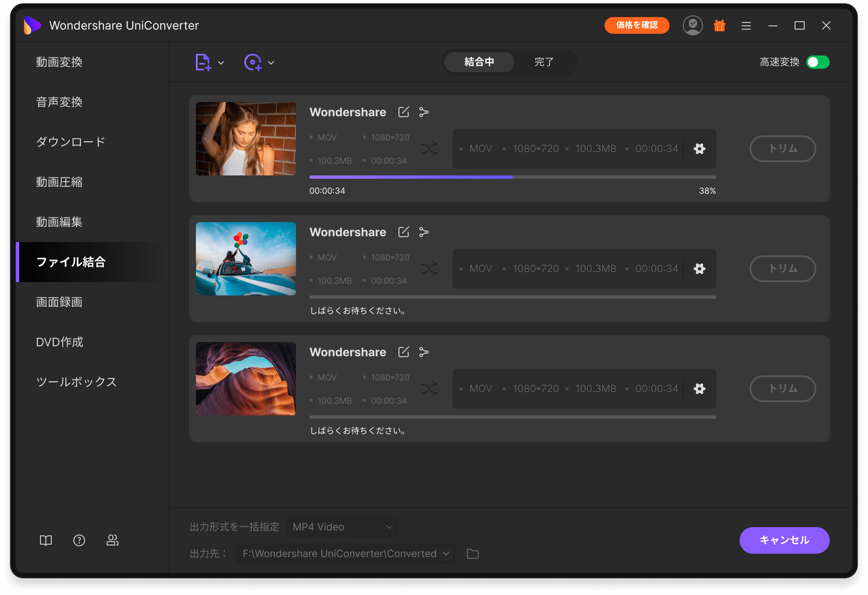Open the hamburger menu icon
This screenshot has width=868, height=595.
[x=746, y=26]
